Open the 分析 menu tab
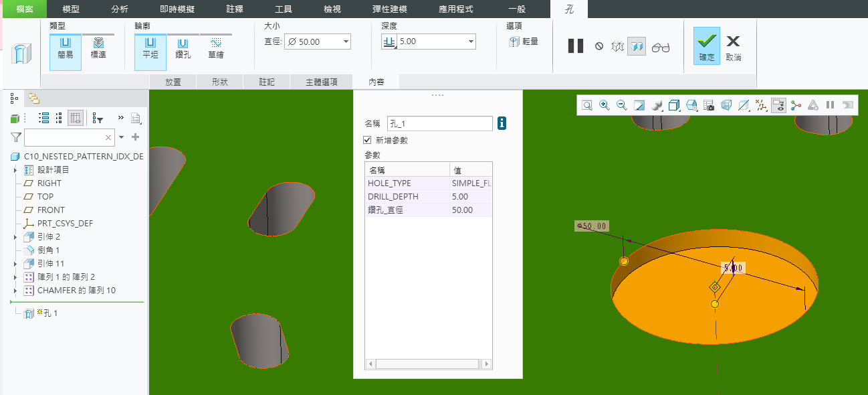 120,9
